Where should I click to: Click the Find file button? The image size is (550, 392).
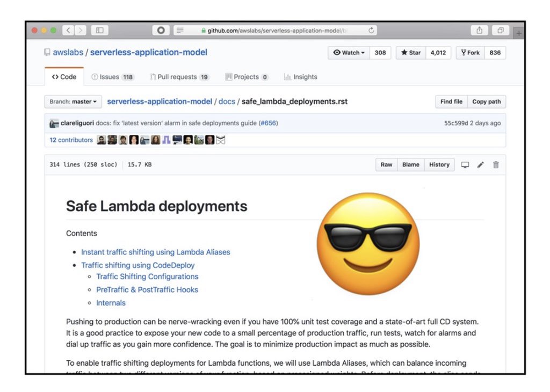coord(451,101)
